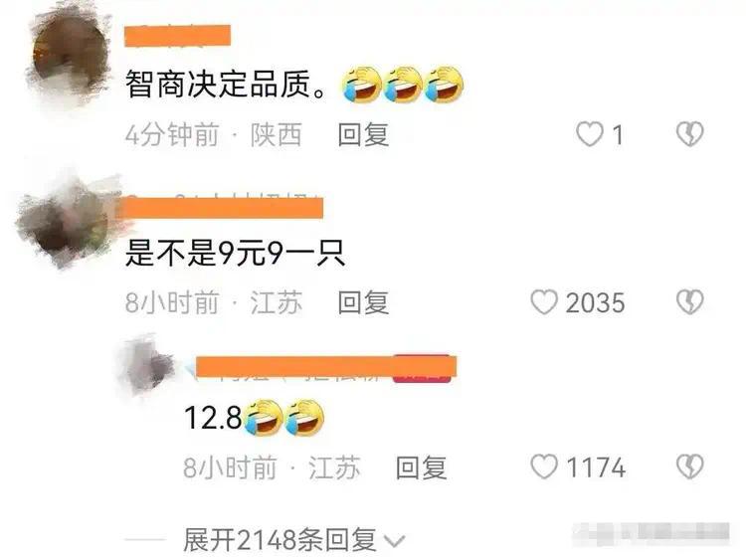Reply to the 12.8 comment with 回复
The image size is (746, 560).
pos(421,467)
